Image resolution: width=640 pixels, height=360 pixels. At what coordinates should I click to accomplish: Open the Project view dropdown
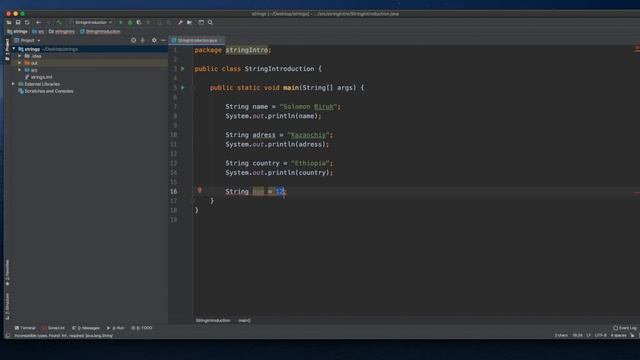pos(27,40)
